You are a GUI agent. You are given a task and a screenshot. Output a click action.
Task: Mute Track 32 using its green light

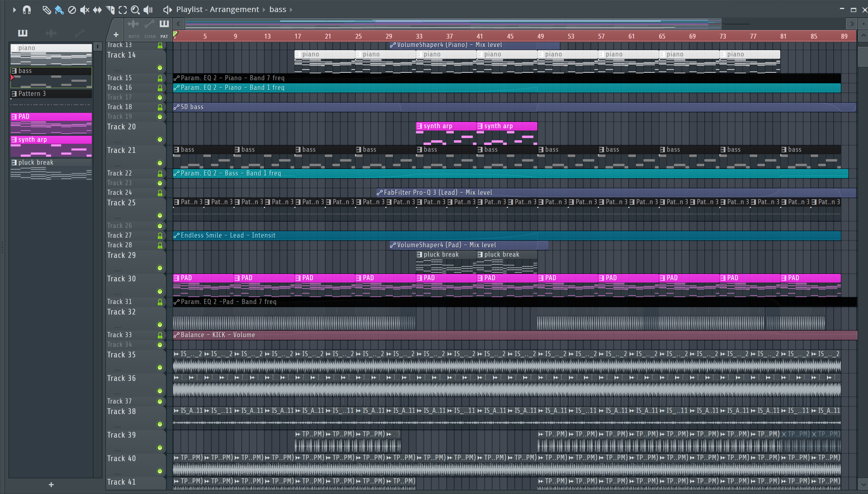click(x=160, y=325)
